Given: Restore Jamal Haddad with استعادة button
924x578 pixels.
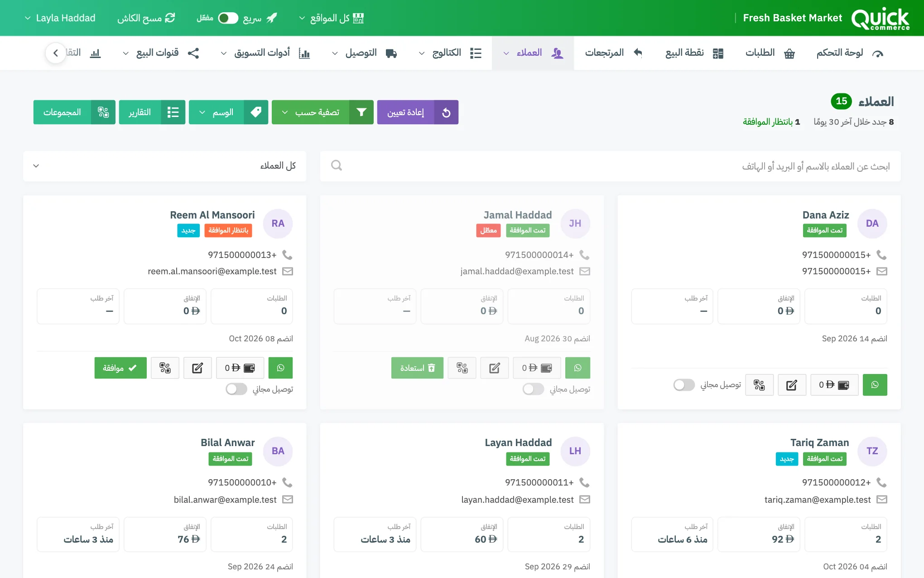Looking at the screenshot, I should (x=417, y=368).
